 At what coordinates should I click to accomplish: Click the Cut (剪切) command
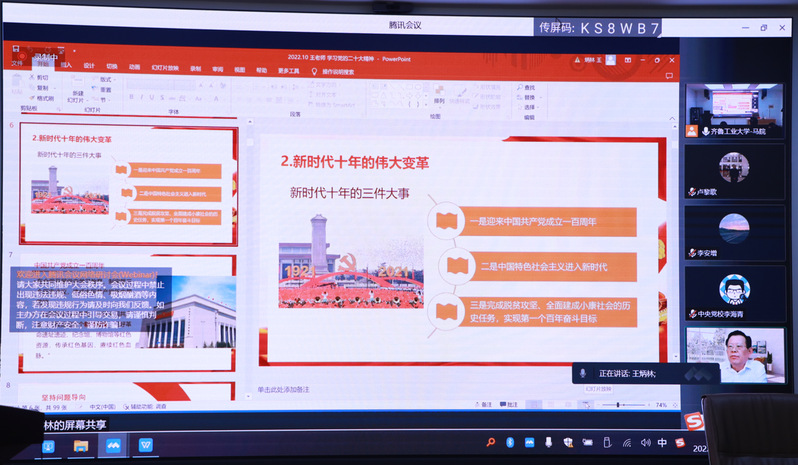point(39,77)
